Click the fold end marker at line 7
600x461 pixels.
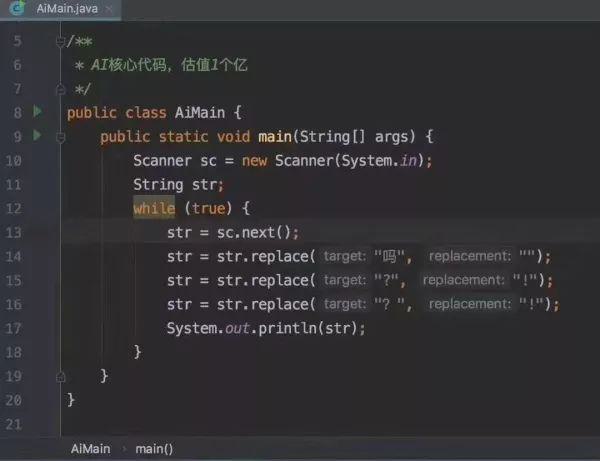point(61,89)
